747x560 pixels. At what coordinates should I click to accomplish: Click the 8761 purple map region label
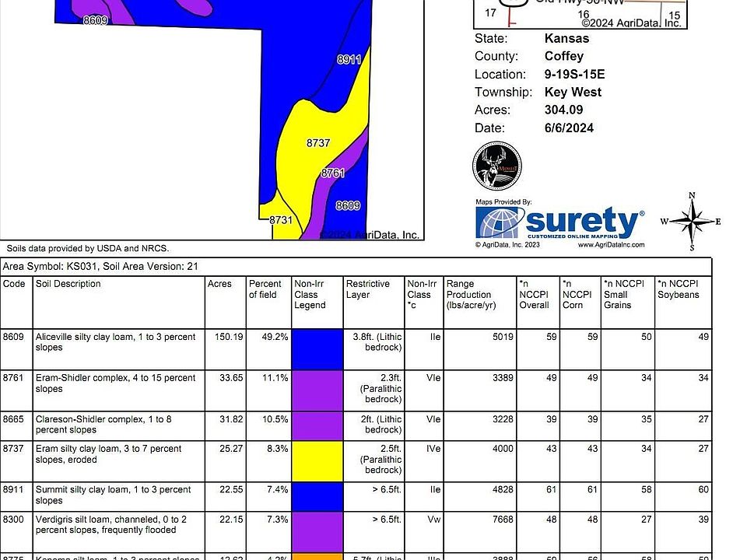point(332,173)
